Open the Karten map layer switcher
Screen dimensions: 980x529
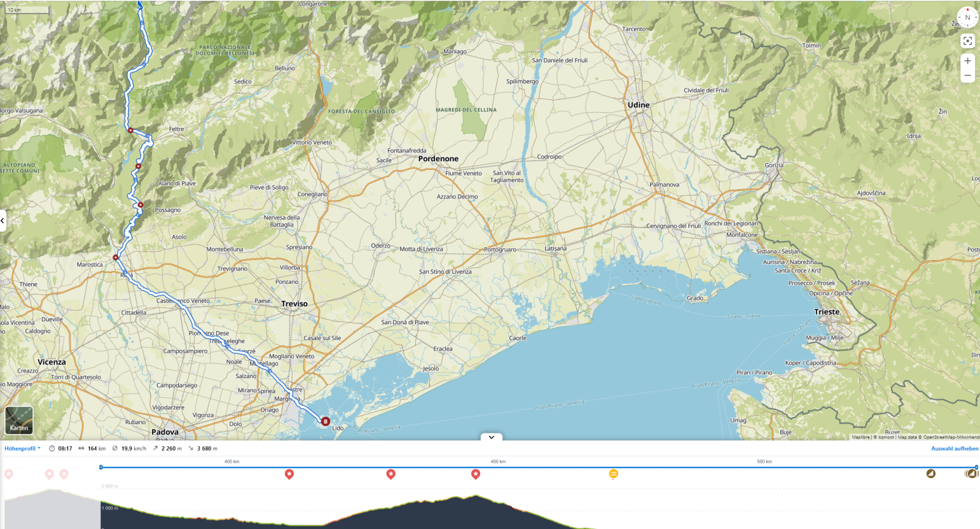click(x=19, y=420)
